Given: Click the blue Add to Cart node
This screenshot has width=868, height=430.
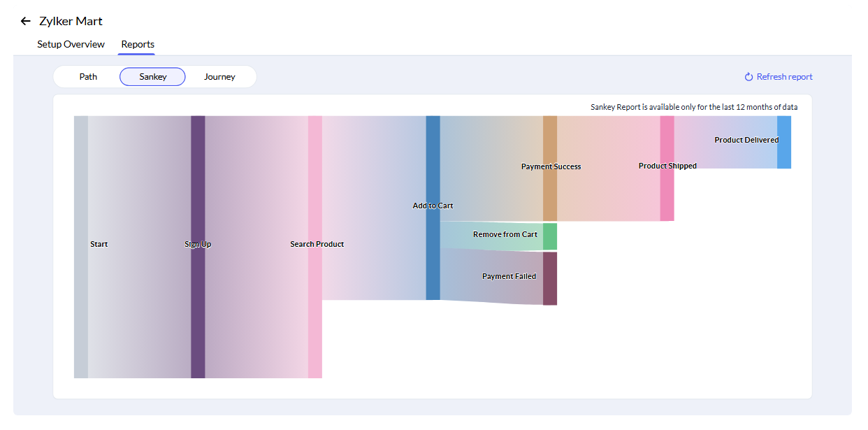Looking at the screenshot, I should pyautogui.click(x=433, y=208).
